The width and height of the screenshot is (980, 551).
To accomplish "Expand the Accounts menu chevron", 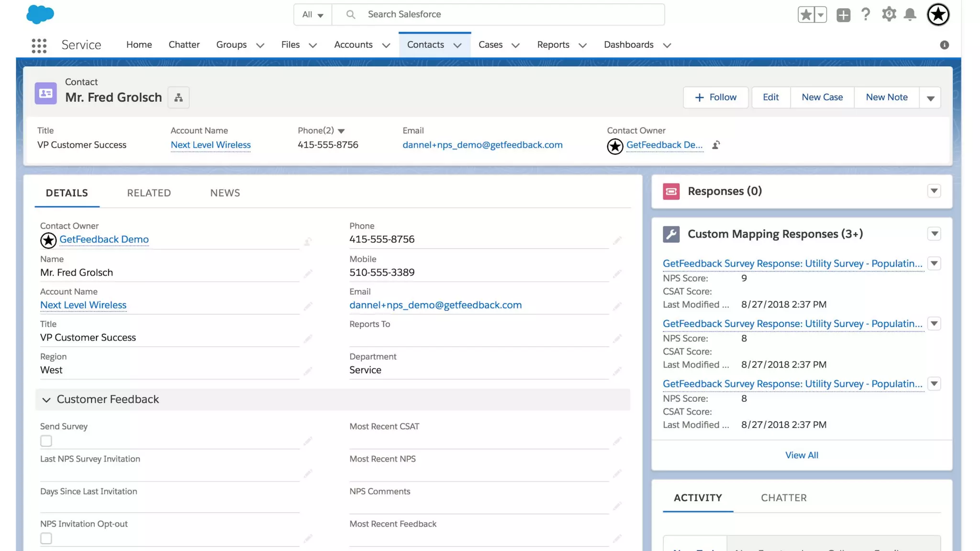I will point(386,45).
